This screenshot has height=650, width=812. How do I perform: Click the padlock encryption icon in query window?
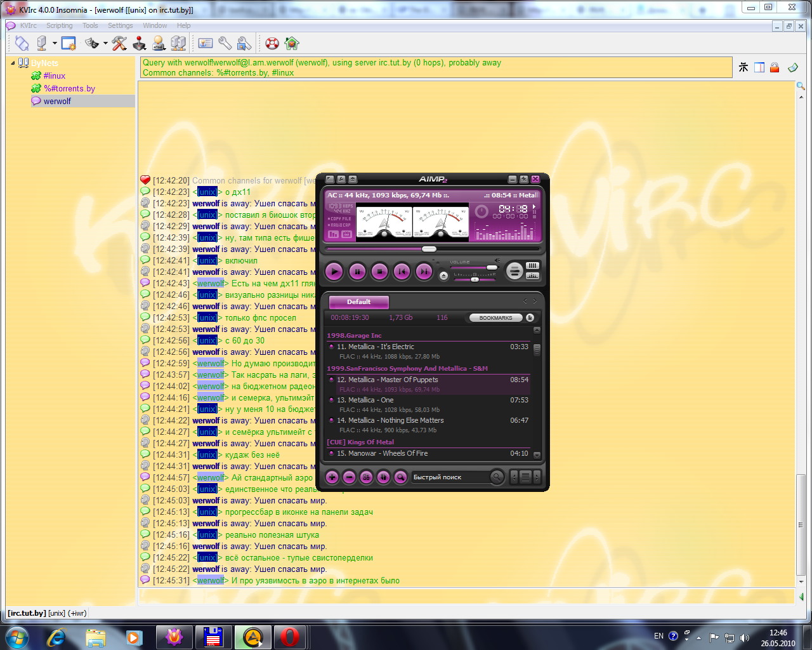(775, 67)
